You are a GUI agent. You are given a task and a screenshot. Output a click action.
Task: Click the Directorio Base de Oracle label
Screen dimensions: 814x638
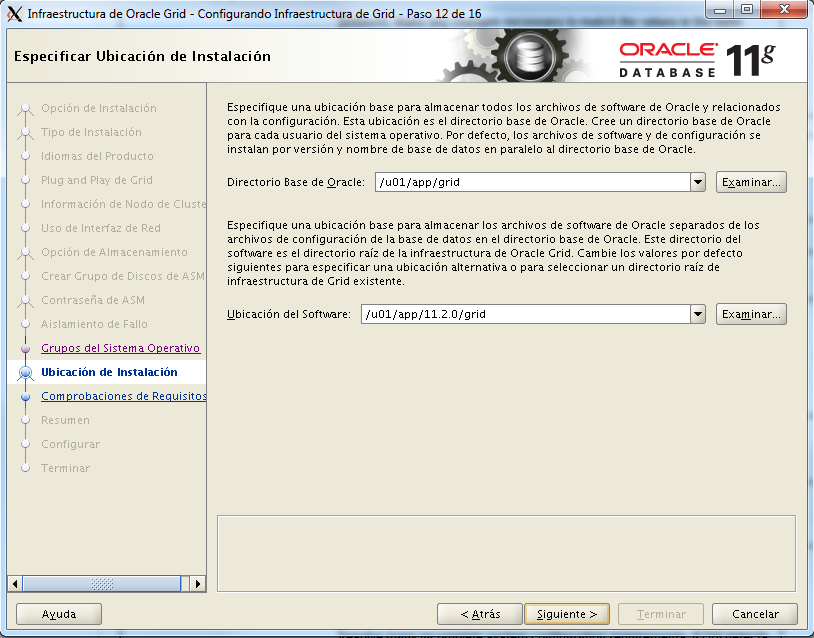[296, 182]
